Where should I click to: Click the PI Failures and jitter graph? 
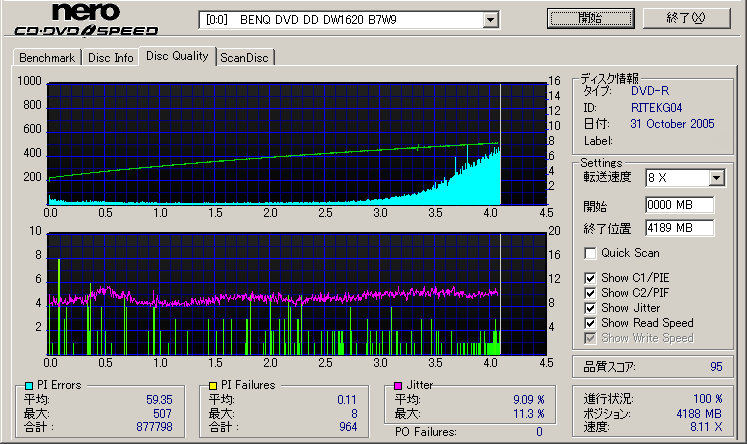click(x=297, y=294)
